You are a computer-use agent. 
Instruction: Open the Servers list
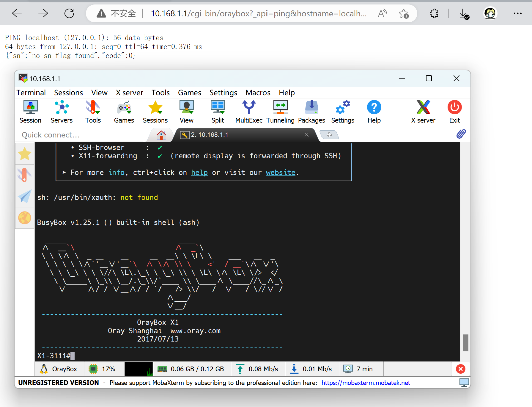pyautogui.click(x=62, y=112)
